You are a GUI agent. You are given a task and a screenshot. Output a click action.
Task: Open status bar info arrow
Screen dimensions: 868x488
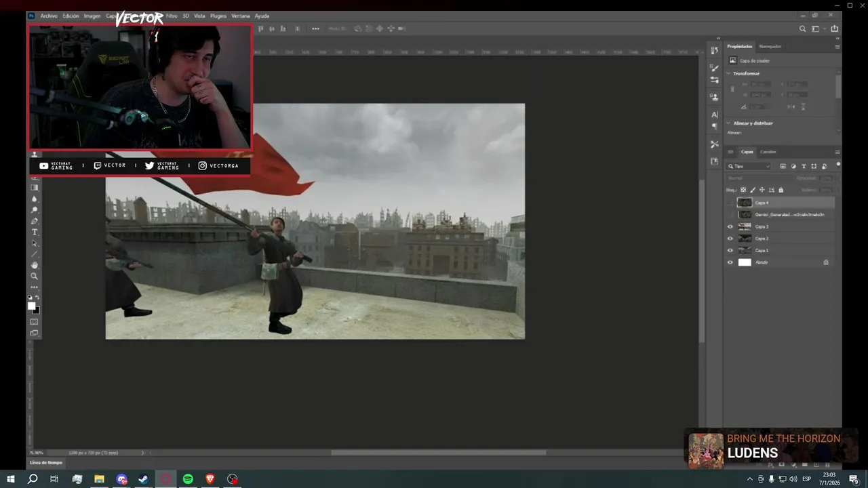point(142,453)
